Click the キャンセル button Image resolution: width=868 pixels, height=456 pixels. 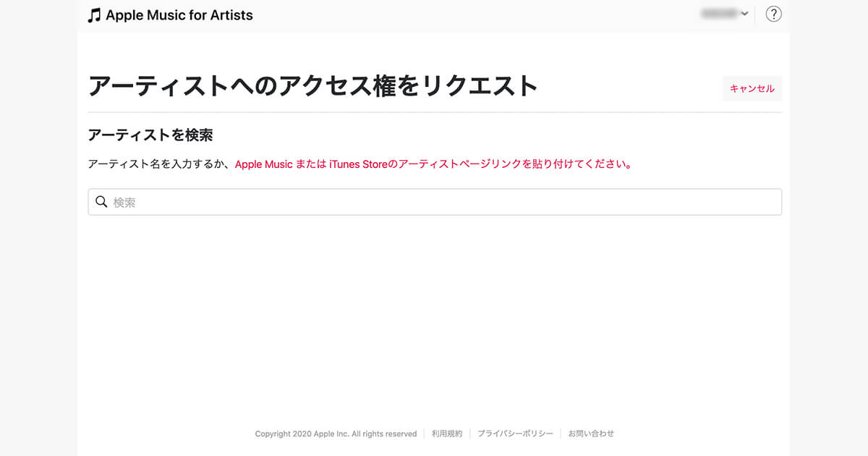[x=752, y=88]
